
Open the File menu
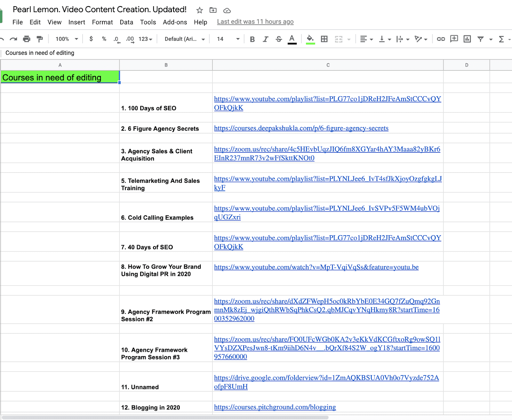tap(18, 22)
